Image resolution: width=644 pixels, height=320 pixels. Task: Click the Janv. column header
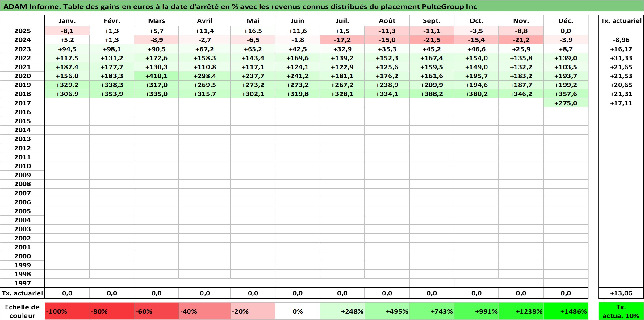(x=67, y=21)
